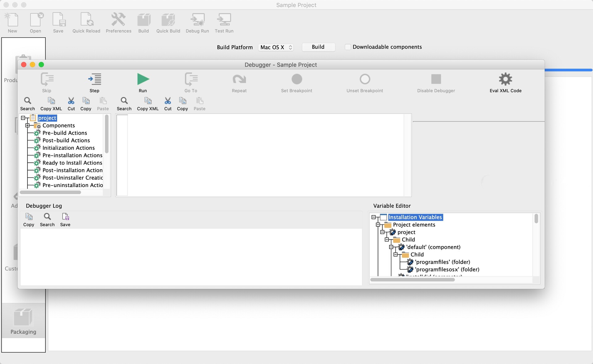
Task: Expand the Components tree node
Action: click(x=27, y=125)
